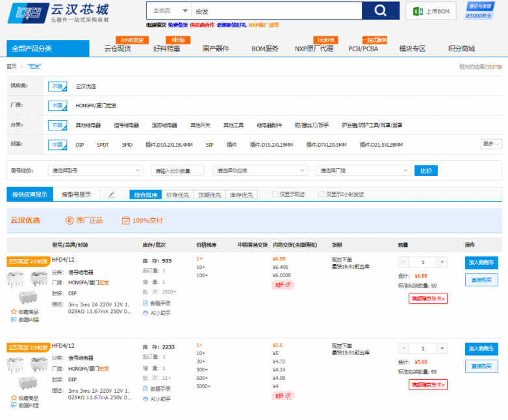Open 数据手册 PDF icon for first product
This screenshot has width=508, height=420.
coord(145,303)
